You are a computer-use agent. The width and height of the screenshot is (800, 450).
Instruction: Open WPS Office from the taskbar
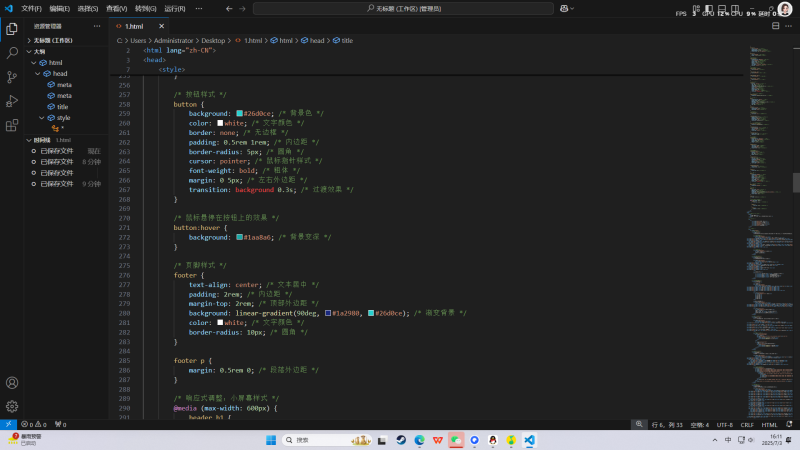point(438,440)
